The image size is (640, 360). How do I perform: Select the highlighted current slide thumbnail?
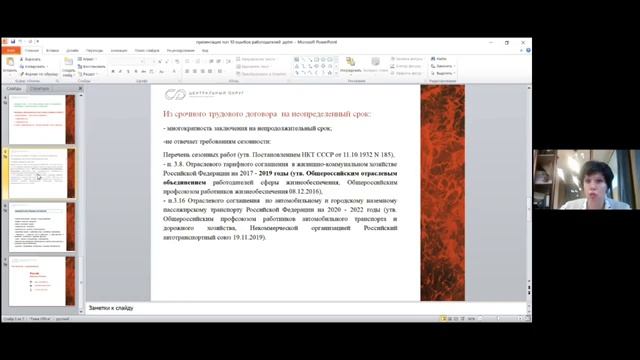click(42, 173)
